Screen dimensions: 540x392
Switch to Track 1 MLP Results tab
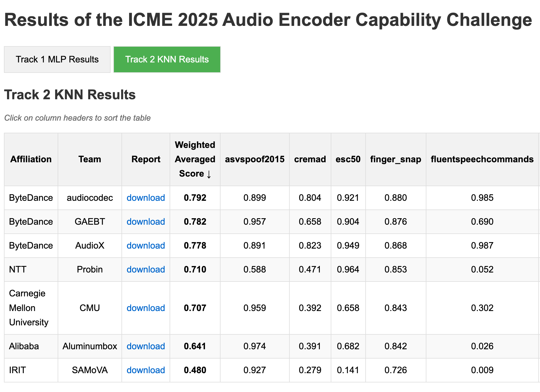pos(57,59)
